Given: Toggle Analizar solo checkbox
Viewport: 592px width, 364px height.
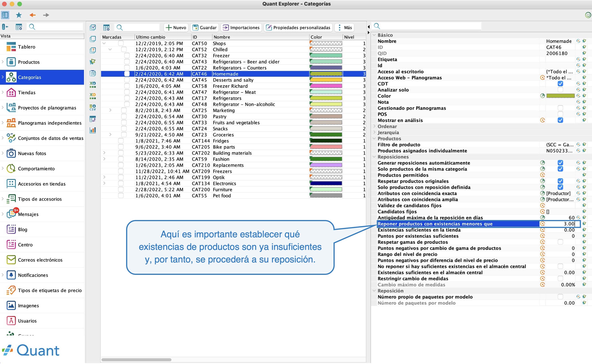Looking at the screenshot, I should coord(560,90).
